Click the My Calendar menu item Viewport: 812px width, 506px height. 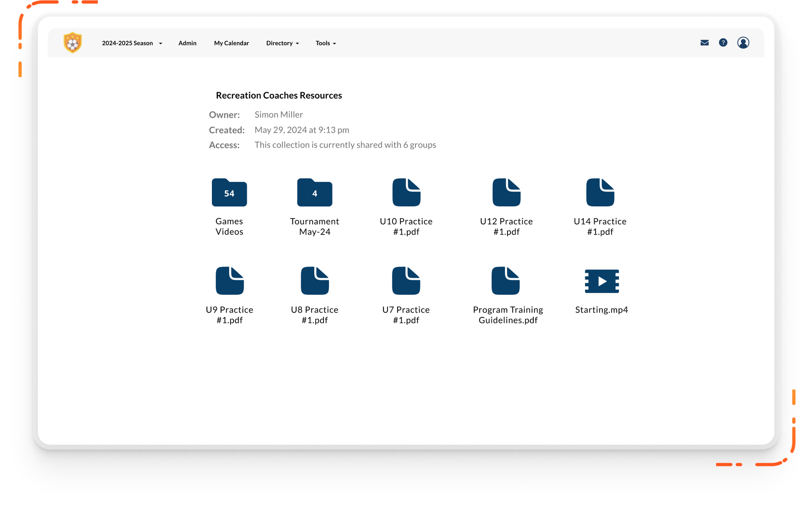[231, 43]
